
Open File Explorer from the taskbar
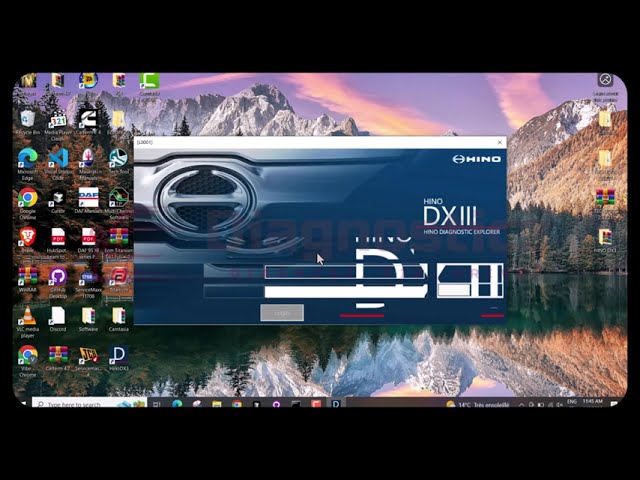(x=216, y=404)
